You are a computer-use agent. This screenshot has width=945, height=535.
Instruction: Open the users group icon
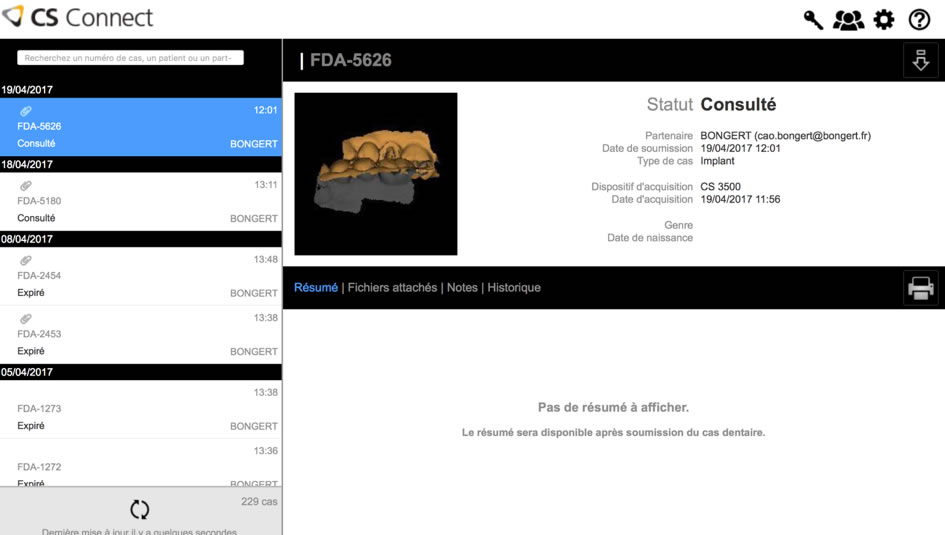tap(848, 20)
